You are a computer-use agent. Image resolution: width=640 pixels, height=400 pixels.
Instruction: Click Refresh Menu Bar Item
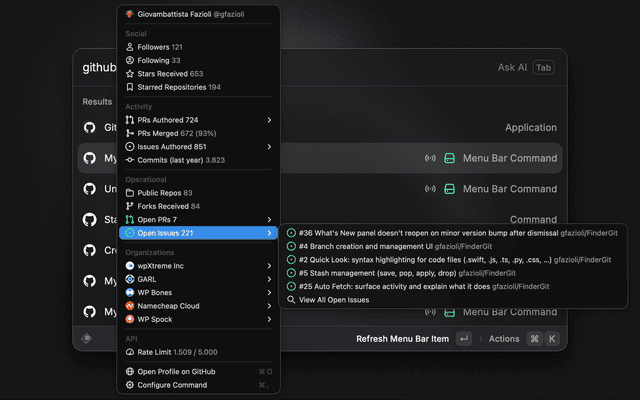pos(402,339)
